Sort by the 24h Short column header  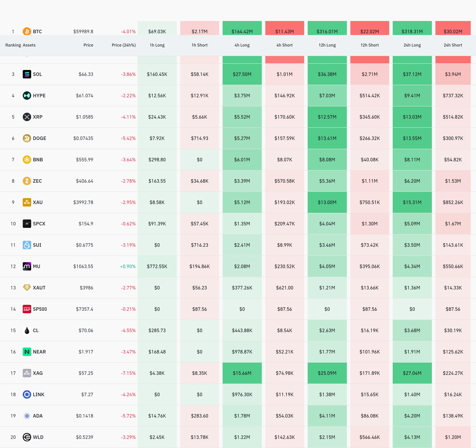(453, 45)
